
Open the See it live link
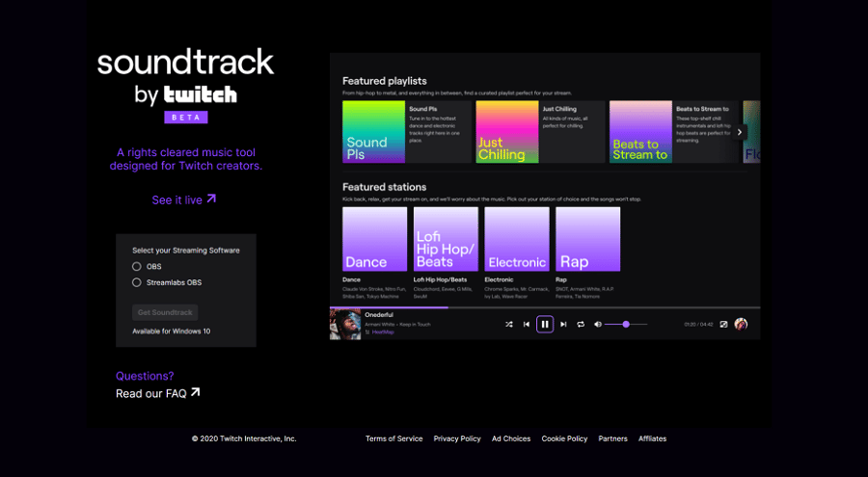pos(184,199)
